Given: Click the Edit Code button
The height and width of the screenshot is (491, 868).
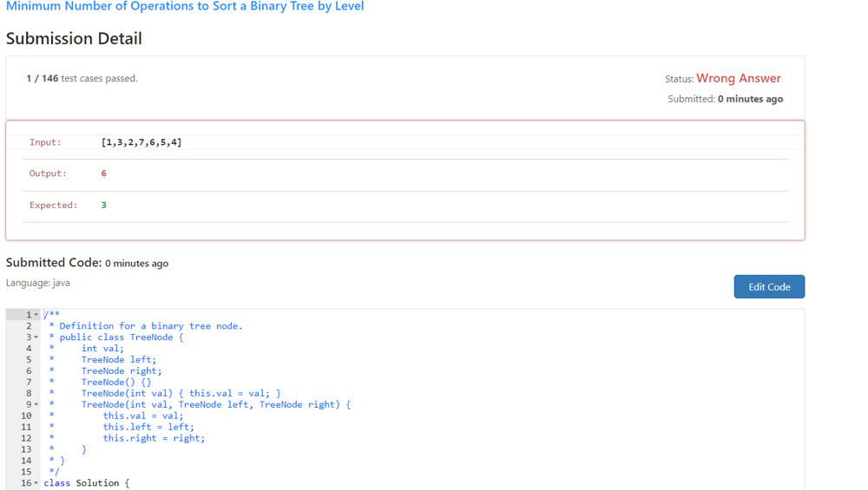Looking at the screenshot, I should 768,287.
